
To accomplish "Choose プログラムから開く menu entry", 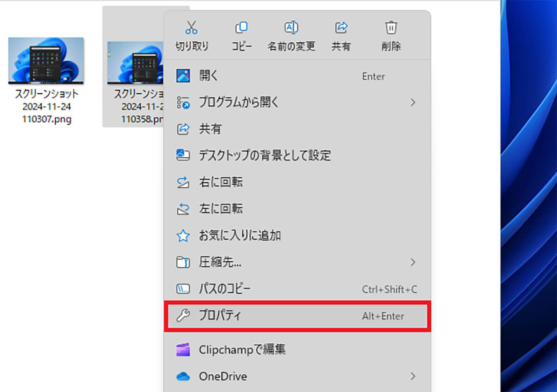I will [x=297, y=103].
